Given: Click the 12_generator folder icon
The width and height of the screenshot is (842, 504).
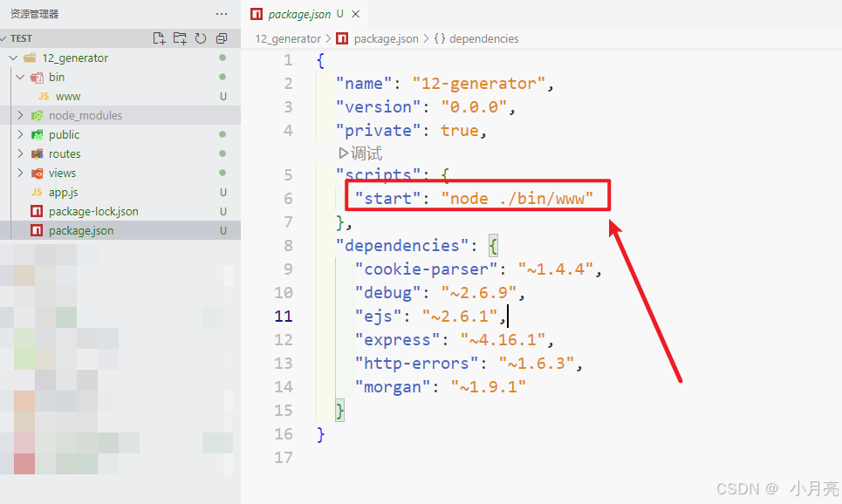Looking at the screenshot, I should click(30, 58).
